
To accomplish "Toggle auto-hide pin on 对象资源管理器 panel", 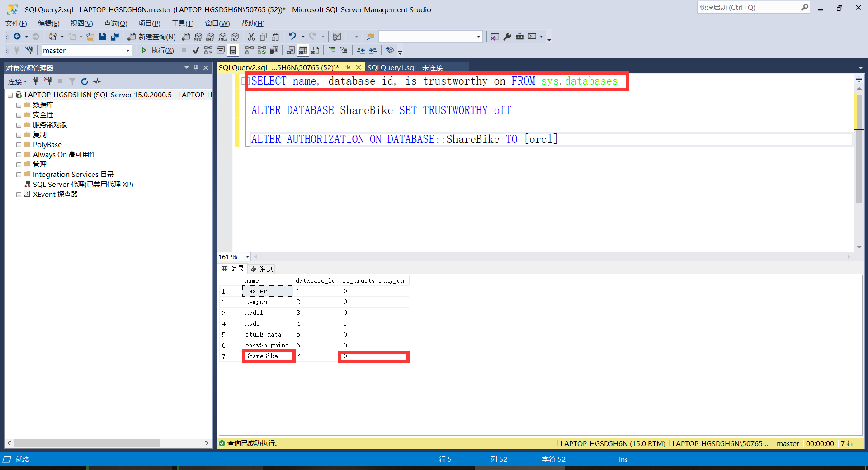I will click(x=196, y=67).
